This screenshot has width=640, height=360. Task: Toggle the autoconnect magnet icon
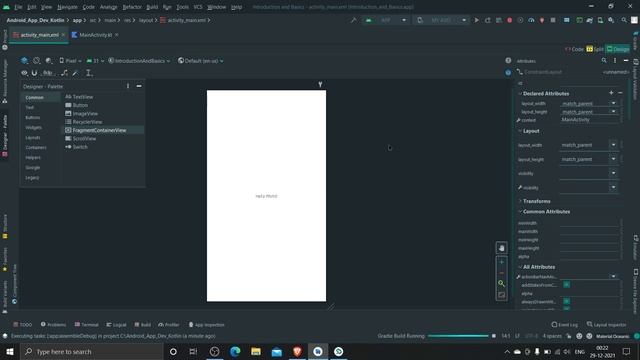[34, 73]
